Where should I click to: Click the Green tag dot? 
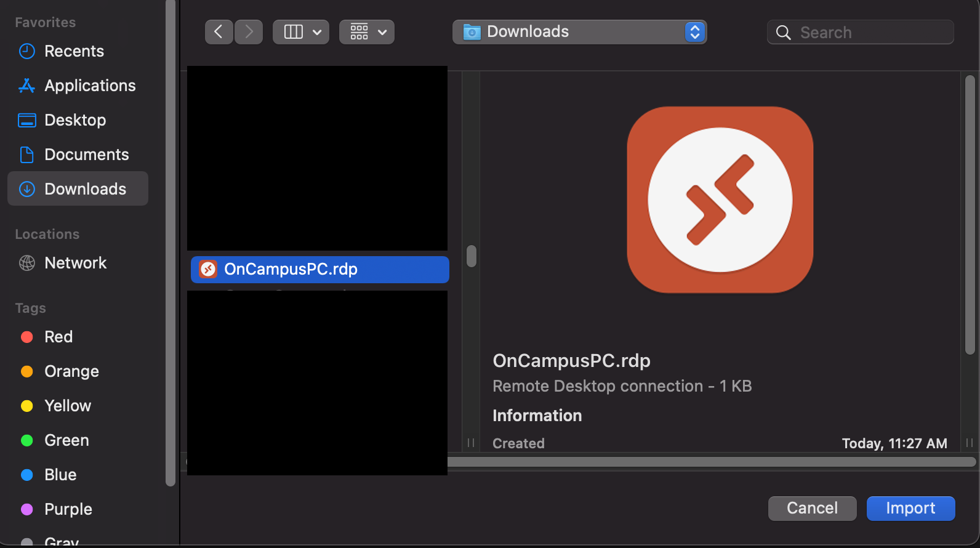click(27, 440)
